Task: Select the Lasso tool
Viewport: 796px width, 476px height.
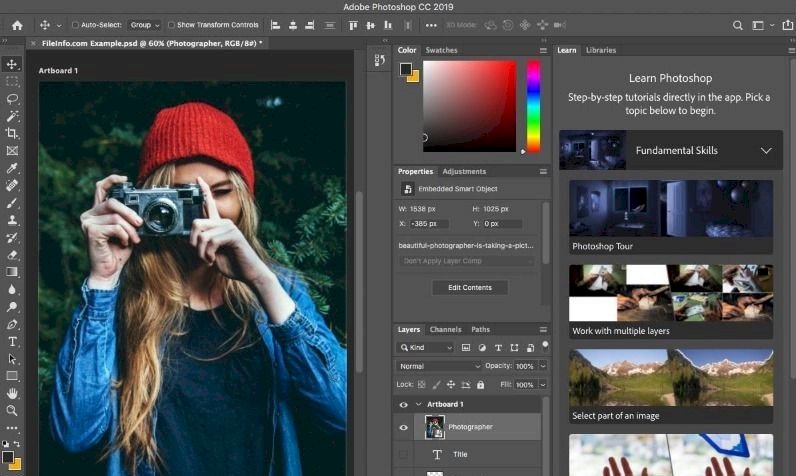Action: coord(13,99)
